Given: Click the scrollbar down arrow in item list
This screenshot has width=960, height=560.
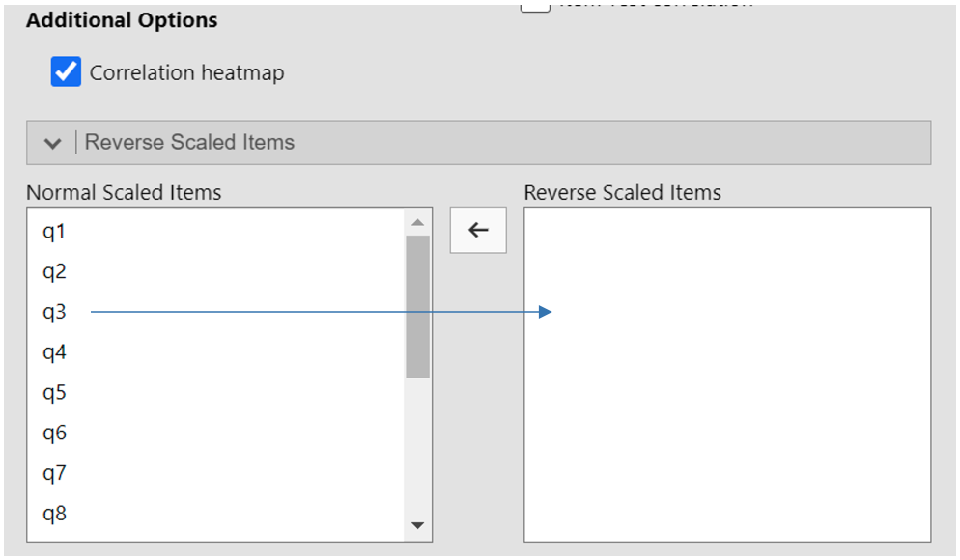Looking at the screenshot, I should coord(417,525).
